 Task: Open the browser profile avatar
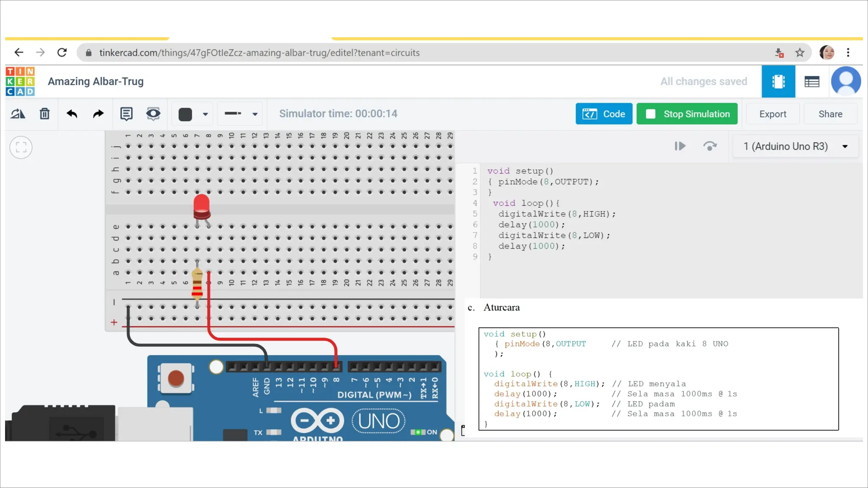click(826, 53)
